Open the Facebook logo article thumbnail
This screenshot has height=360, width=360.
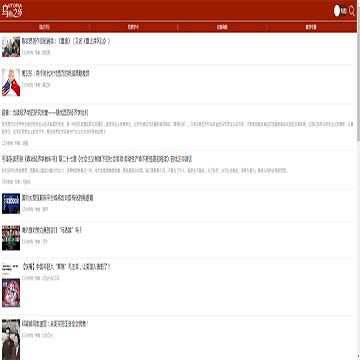11,203
